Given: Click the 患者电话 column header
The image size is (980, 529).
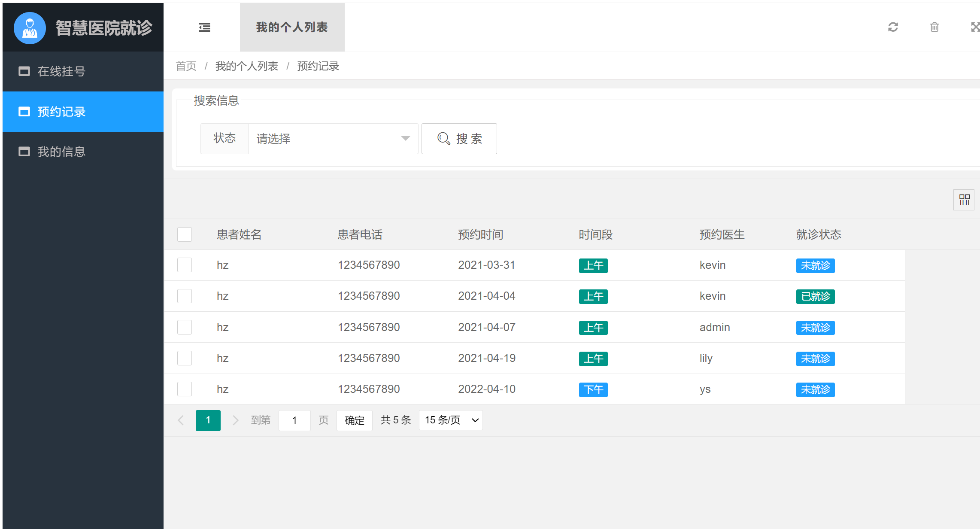Looking at the screenshot, I should tap(360, 234).
